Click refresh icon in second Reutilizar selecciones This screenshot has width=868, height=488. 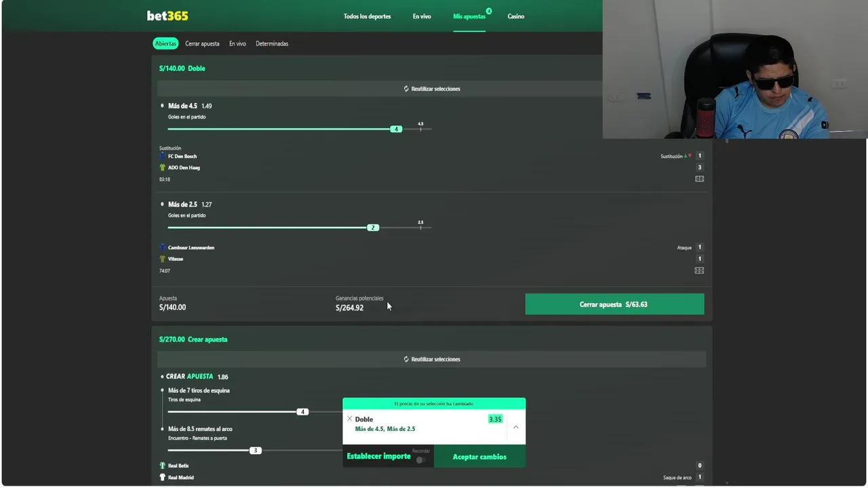point(406,359)
